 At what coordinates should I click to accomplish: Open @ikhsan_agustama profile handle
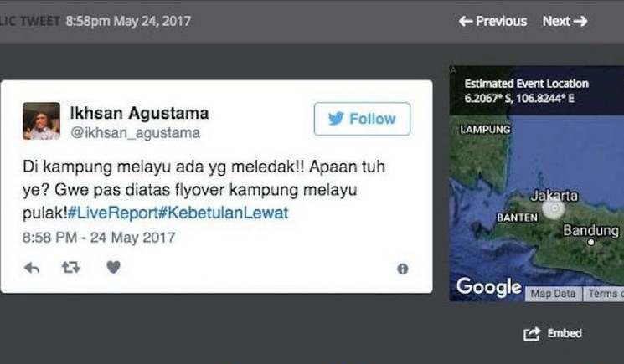coord(136,133)
